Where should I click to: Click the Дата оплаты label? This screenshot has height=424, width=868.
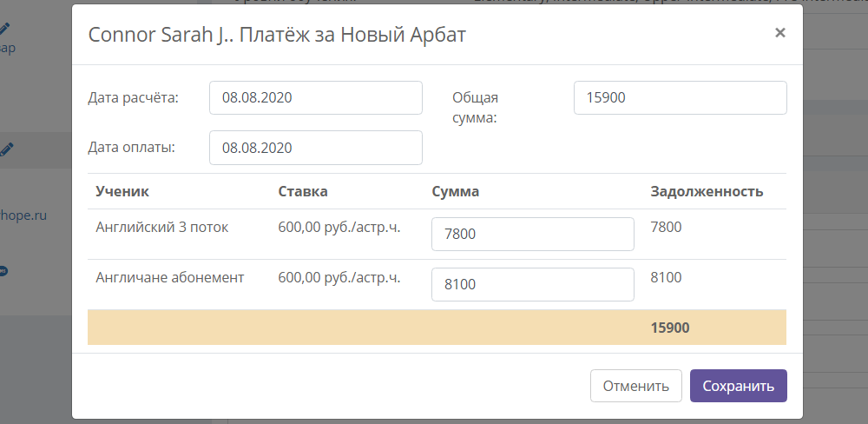131,148
